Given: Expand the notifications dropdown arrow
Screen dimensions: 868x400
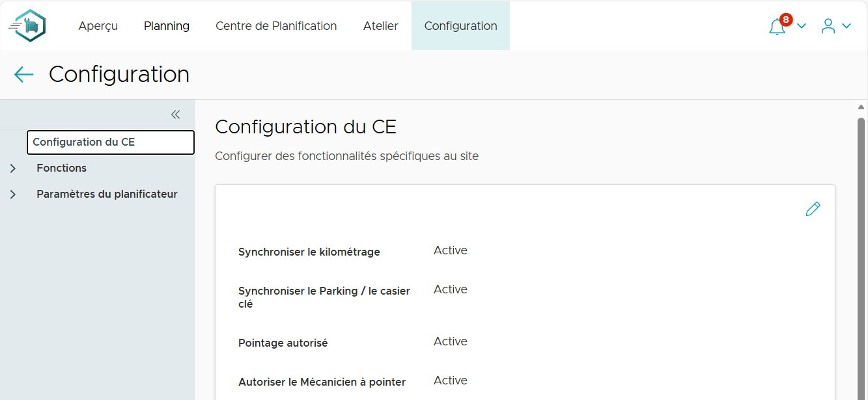Looking at the screenshot, I should pyautogui.click(x=802, y=26).
